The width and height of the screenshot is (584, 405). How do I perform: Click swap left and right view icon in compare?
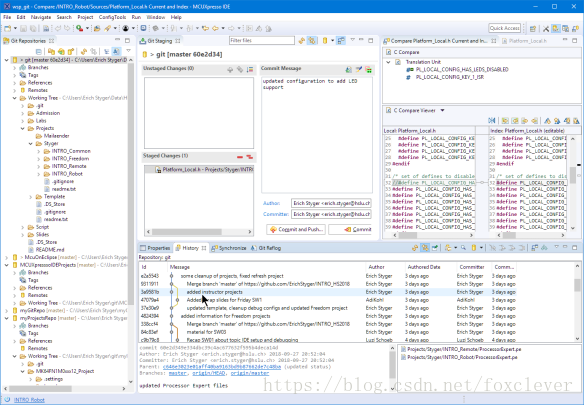(x=492, y=120)
